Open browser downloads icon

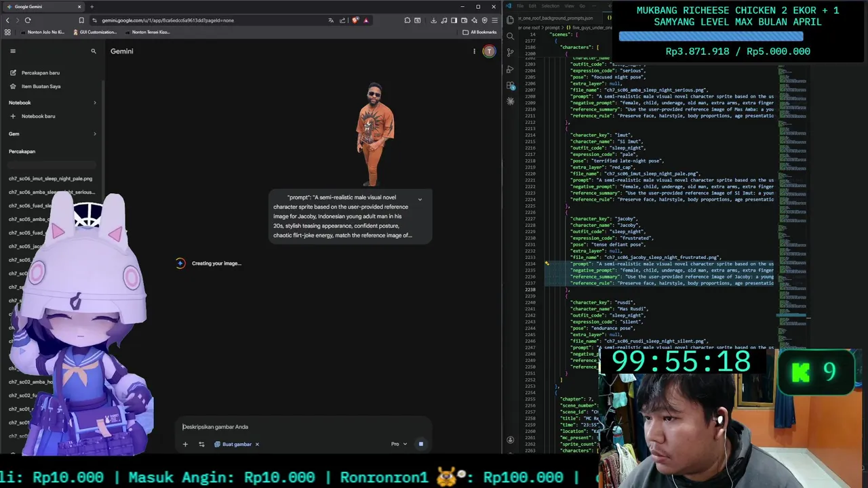(x=433, y=20)
